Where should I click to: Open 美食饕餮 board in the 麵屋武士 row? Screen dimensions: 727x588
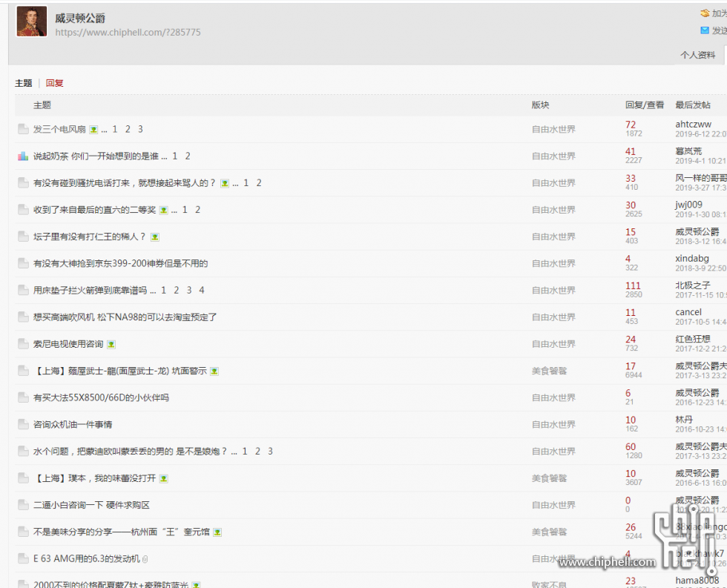pyautogui.click(x=549, y=371)
